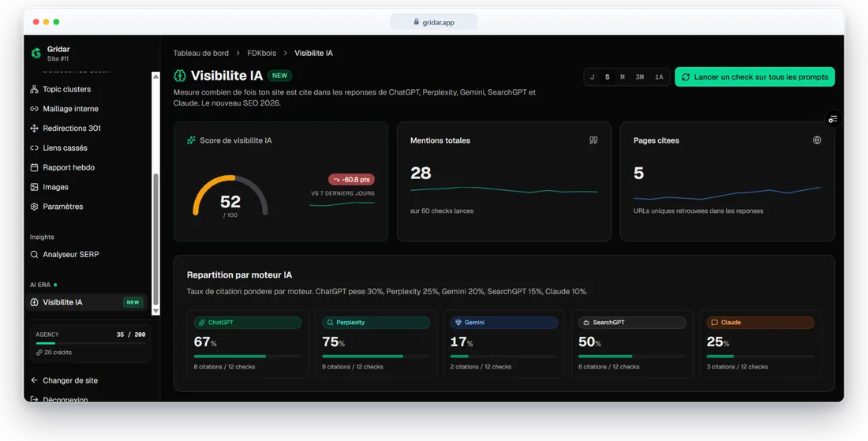Click the back arrow icon of Changer de site

[34, 381]
